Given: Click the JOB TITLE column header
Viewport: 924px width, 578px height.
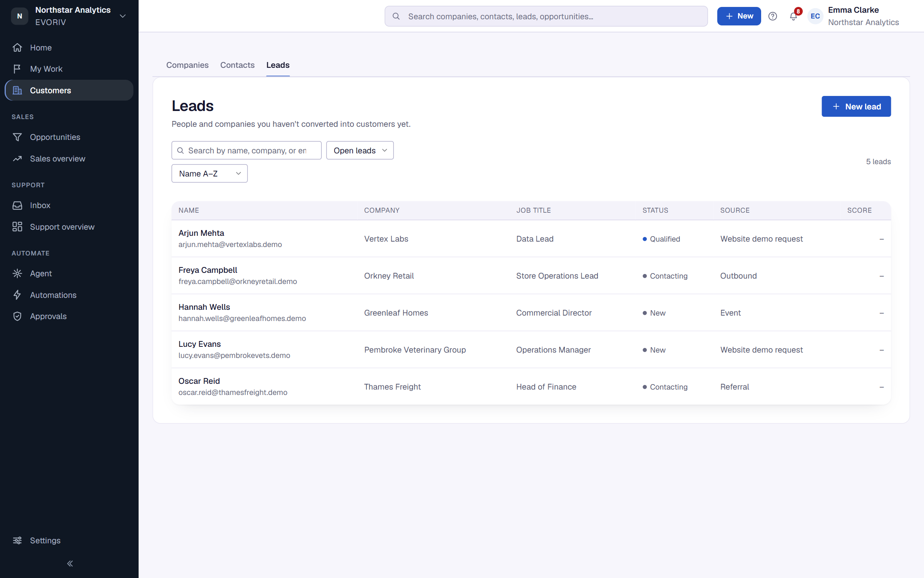Looking at the screenshot, I should 533,210.
